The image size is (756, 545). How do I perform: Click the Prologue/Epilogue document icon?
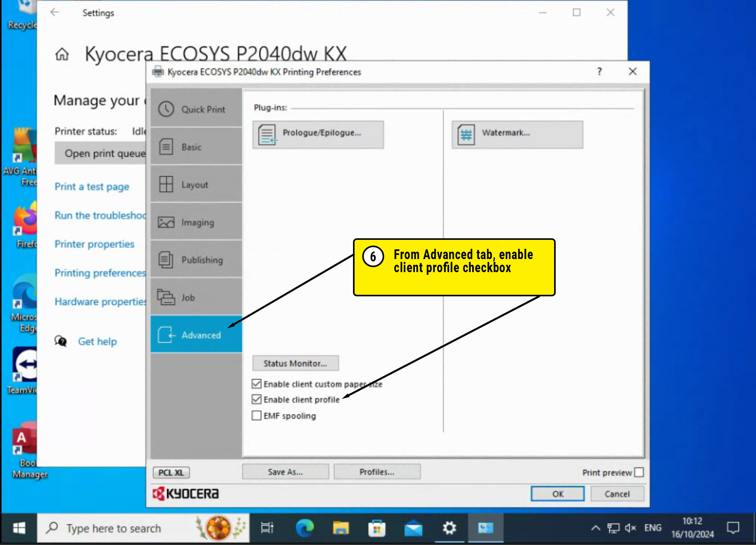(267, 135)
